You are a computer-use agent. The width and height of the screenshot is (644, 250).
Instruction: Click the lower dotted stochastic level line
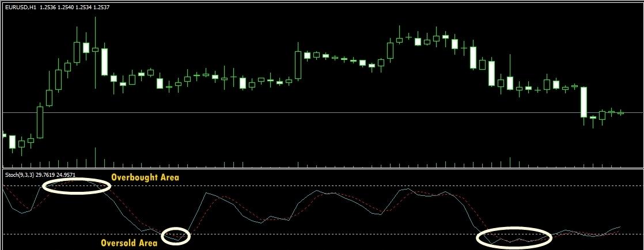[346, 234]
